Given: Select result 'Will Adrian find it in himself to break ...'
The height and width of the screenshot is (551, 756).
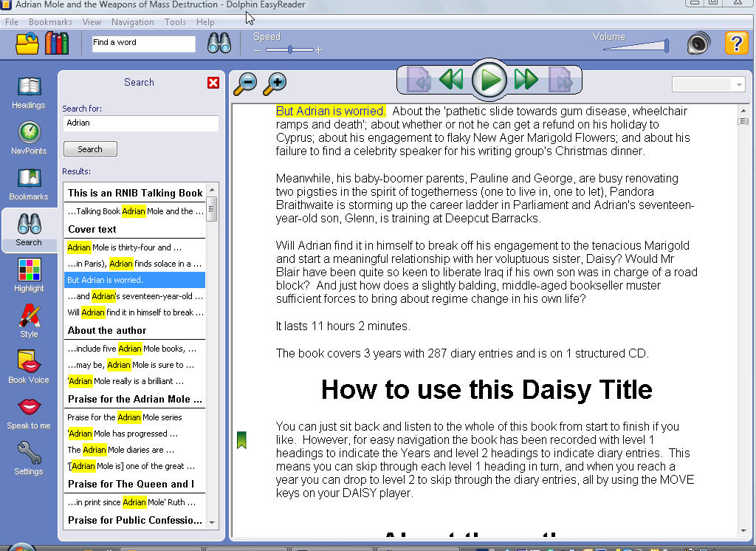Looking at the screenshot, I should [135, 312].
